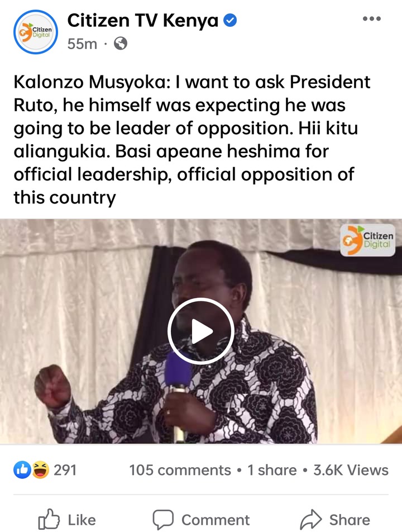The image size is (402, 532).
Task: Tap the globe public-audience icon
Action: click(121, 44)
